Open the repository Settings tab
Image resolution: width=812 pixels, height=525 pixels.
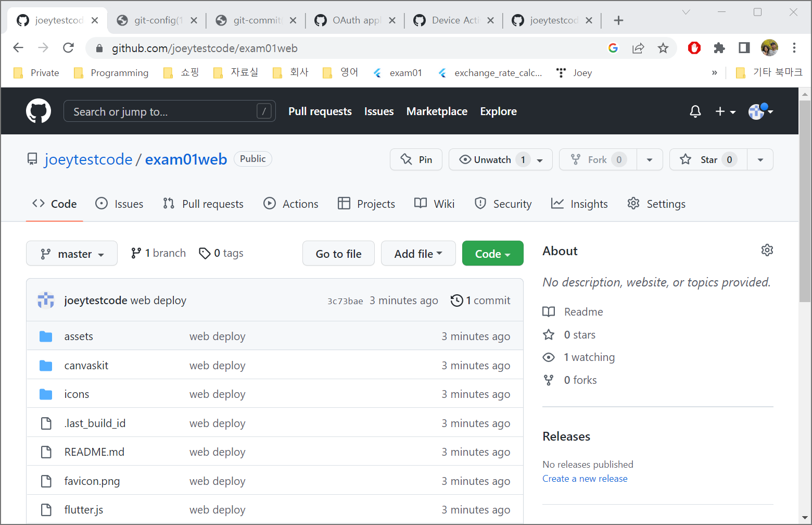pyautogui.click(x=656, y=204)
